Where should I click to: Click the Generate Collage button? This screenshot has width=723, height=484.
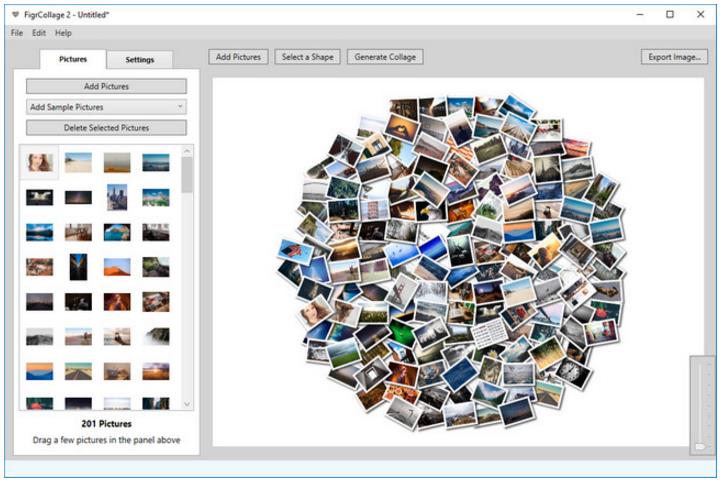385,57
